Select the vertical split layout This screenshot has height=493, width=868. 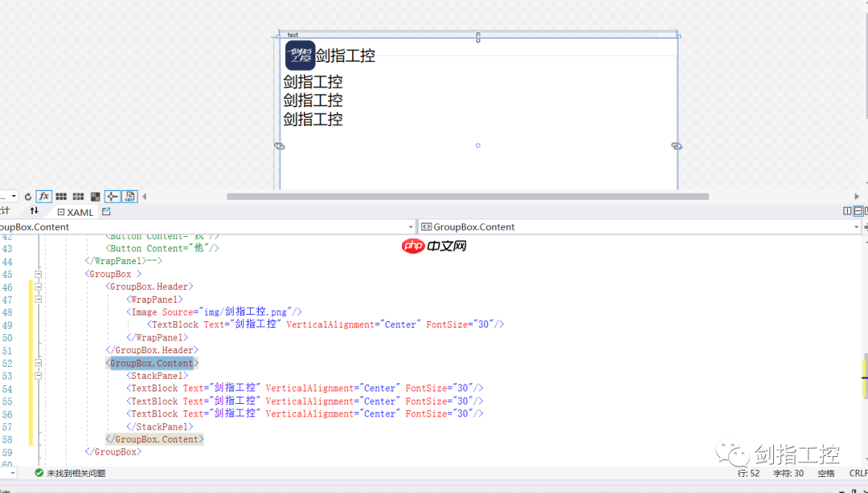847,211
